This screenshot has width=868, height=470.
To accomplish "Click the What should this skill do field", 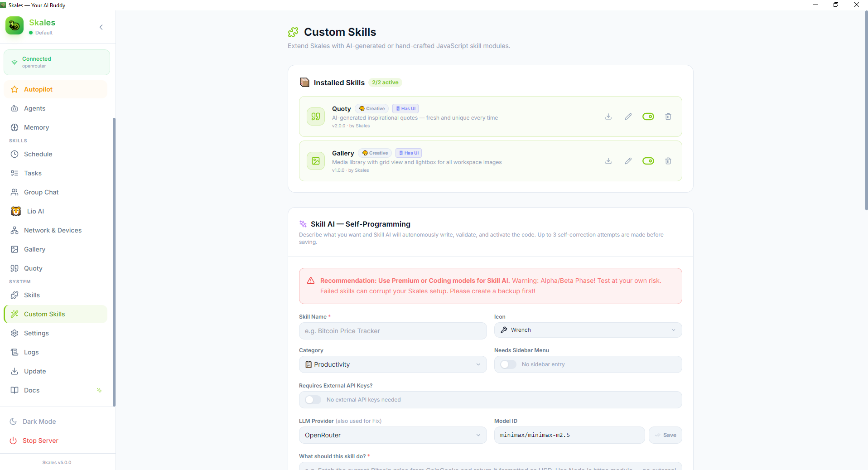I will (491, 466).
